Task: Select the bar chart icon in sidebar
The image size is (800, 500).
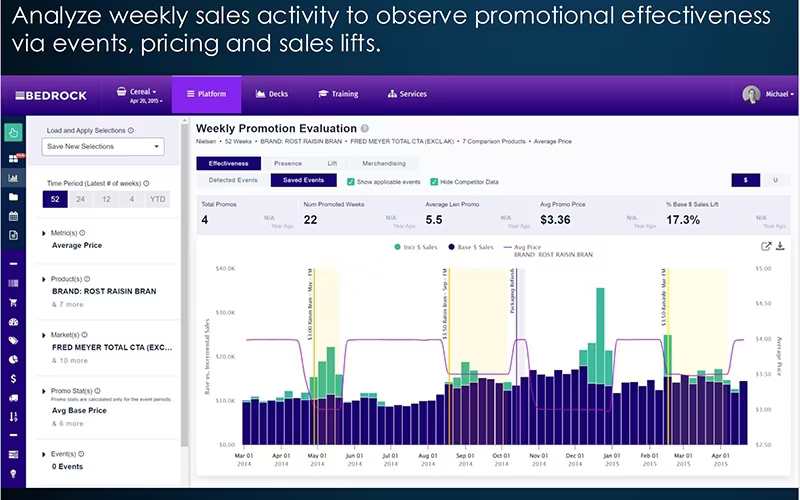Action: point(13,178)
